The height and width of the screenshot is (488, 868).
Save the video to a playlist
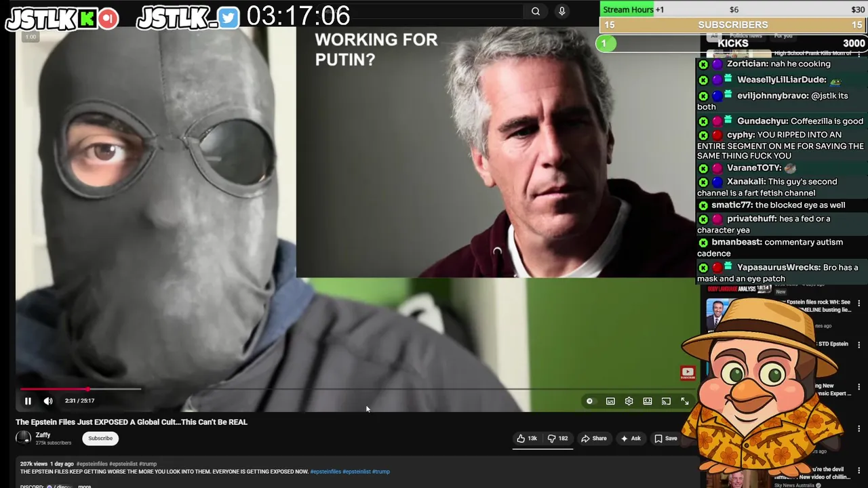[x=666, y=439]
